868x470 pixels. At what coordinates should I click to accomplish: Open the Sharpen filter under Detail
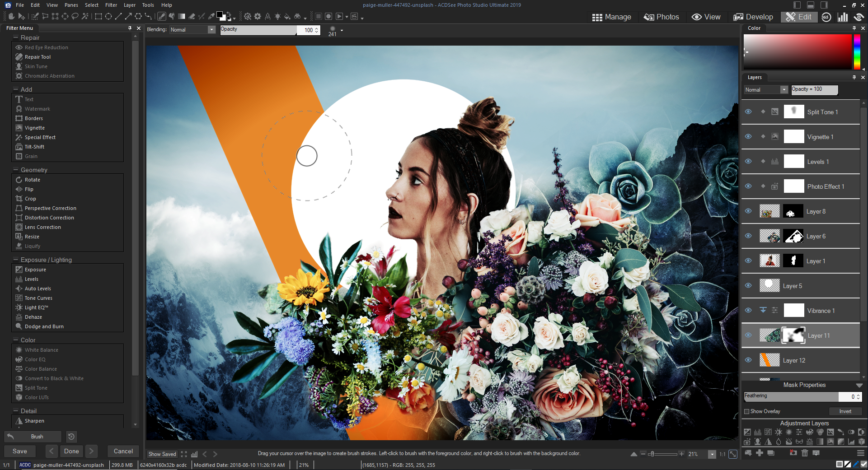click(x=34, y=420)
